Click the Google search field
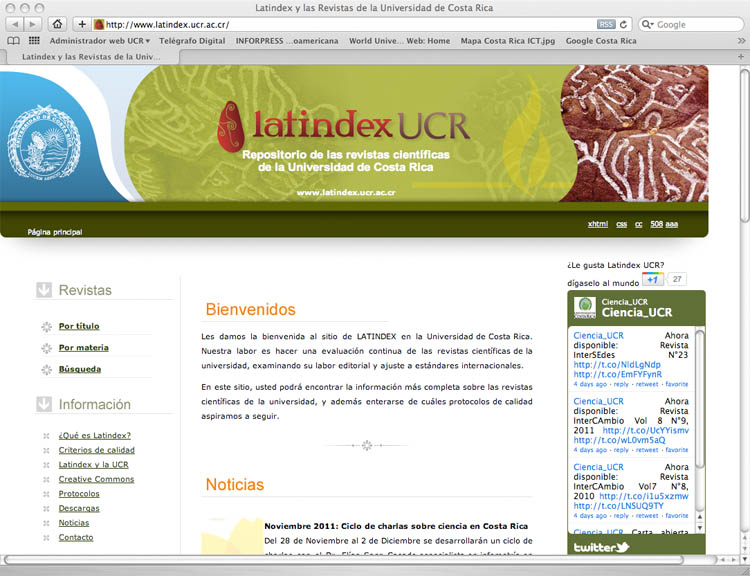This screenshot has height=576, width=750. coord(691,24)
